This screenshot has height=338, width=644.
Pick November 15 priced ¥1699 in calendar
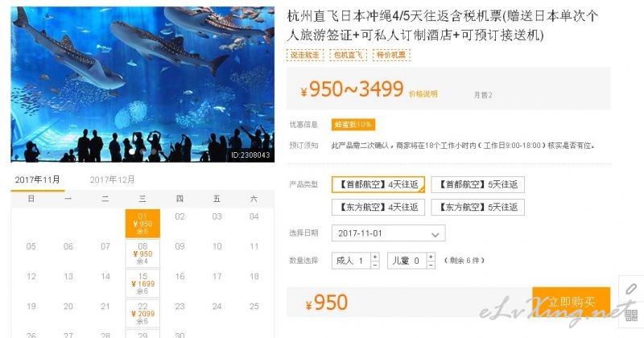pyautogui.click(x=142, y=283)
